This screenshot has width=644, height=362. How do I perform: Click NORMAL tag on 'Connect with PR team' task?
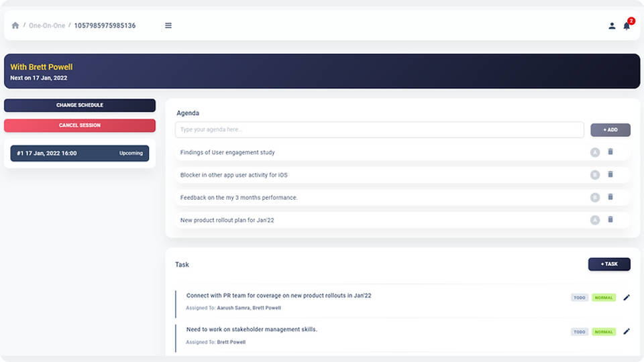(604, 298)
